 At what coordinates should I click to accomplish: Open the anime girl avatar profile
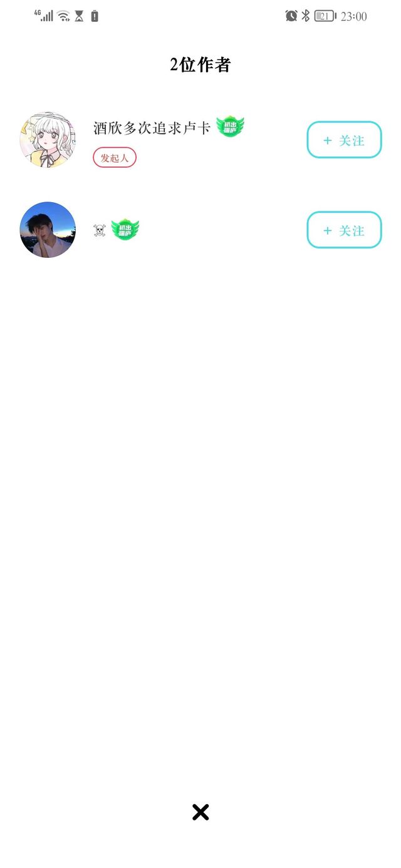click(48, 140)
